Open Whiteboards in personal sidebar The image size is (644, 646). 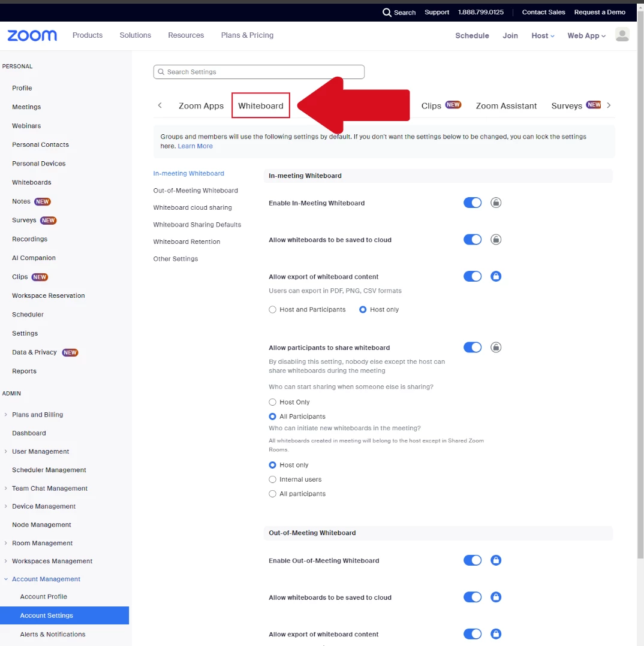[x=32, y=183]
